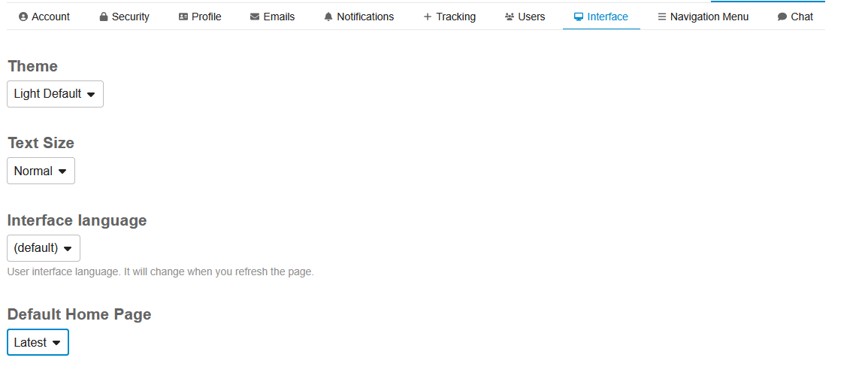The image size is (868, 379).
Task: Select the Notifications tab
Action: click(358, 17)
